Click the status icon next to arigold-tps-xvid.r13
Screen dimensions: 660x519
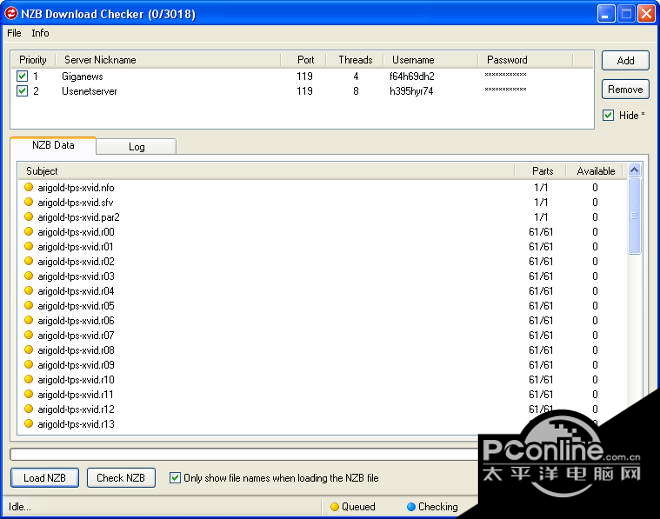[x=29, y=423]
